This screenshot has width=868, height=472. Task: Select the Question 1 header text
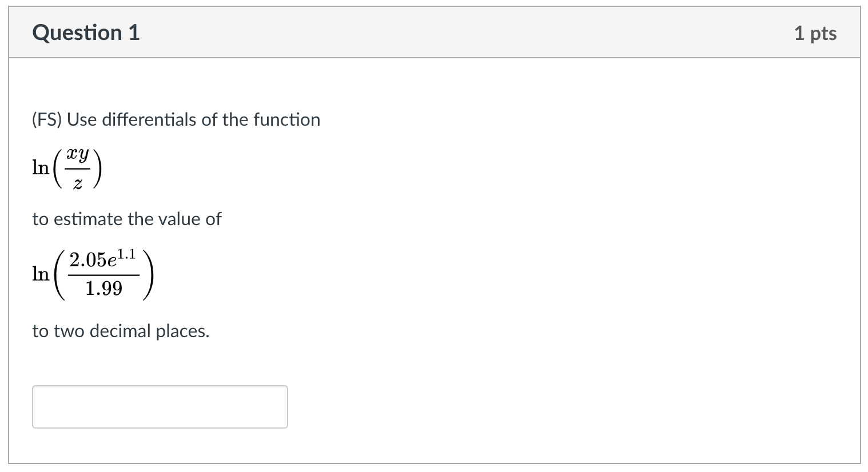tap(85, 33)
